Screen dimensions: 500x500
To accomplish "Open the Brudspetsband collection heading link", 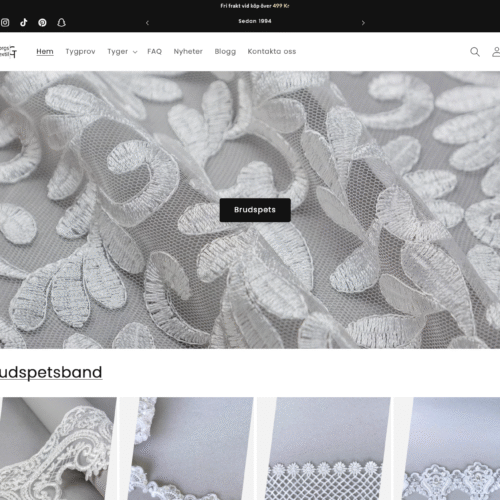I will pos(51,372).
